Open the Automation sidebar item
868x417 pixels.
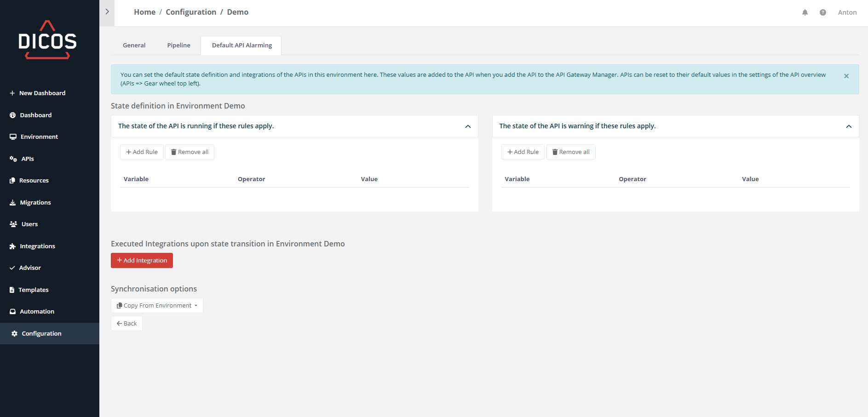click(x=37, y=312)
